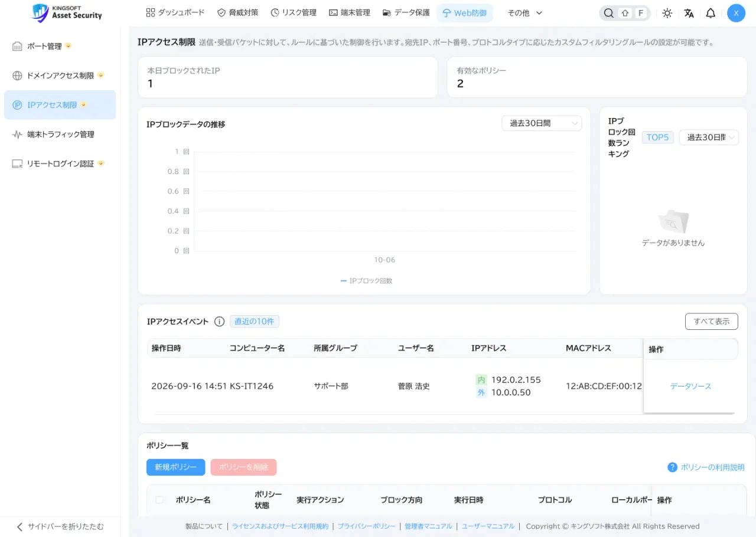756x537 pixels.
Task: Click the 本日ブロックされたIP card
Action: pos(288,77)
